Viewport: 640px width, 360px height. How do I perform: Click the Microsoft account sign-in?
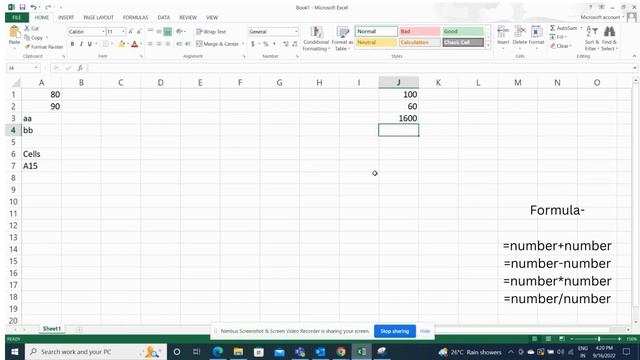pos(602,17)
